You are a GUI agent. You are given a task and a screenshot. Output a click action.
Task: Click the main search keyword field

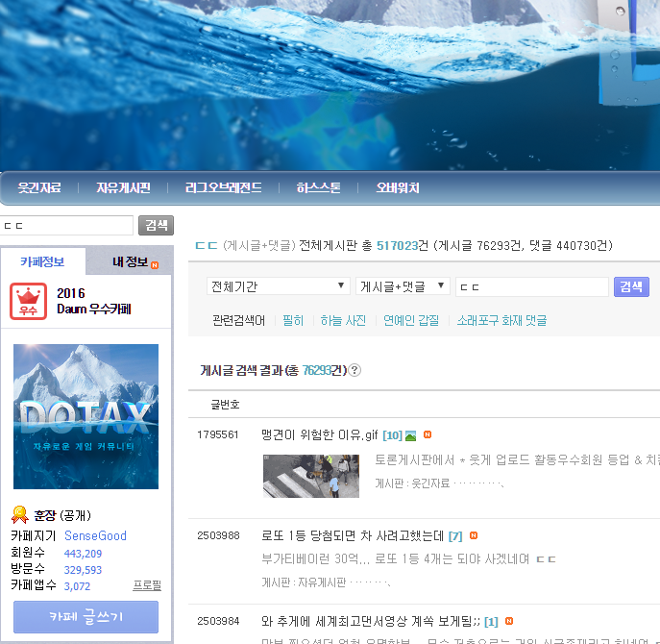pos(532,286)
